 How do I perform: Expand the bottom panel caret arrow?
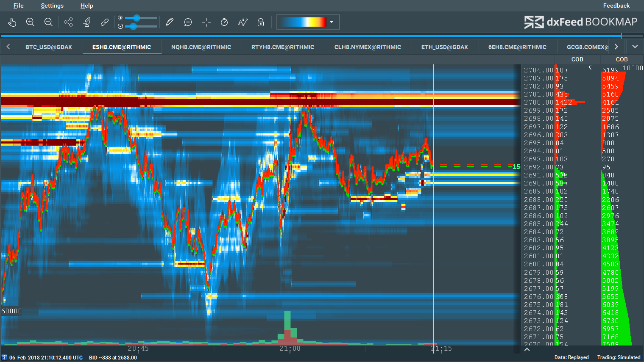click(x=527, y=349)
